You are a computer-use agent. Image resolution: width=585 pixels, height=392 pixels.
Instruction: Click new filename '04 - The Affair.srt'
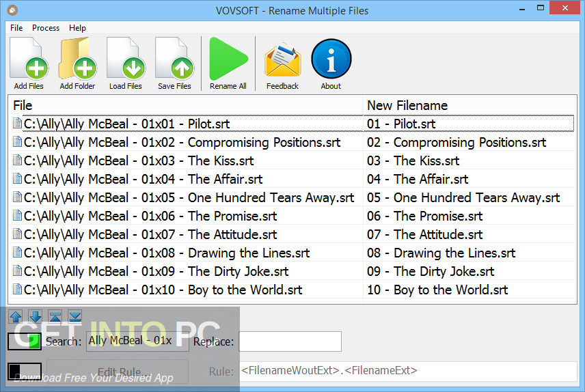tap(418, 179)
